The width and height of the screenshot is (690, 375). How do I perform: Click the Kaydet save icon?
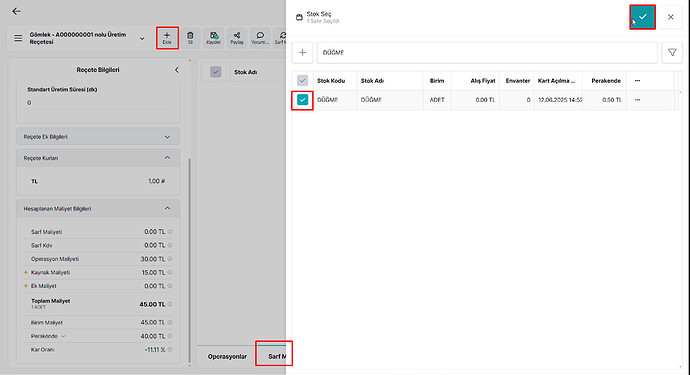click(213, 38)
